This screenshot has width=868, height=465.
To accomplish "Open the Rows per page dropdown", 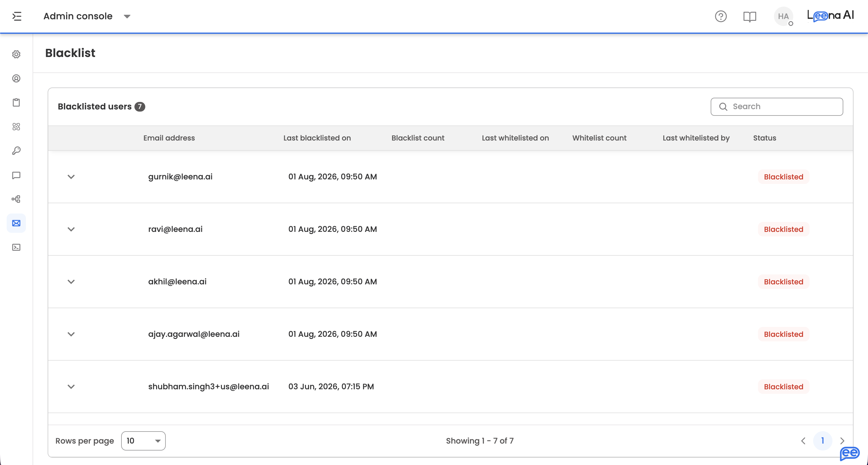I will [143, 441].
